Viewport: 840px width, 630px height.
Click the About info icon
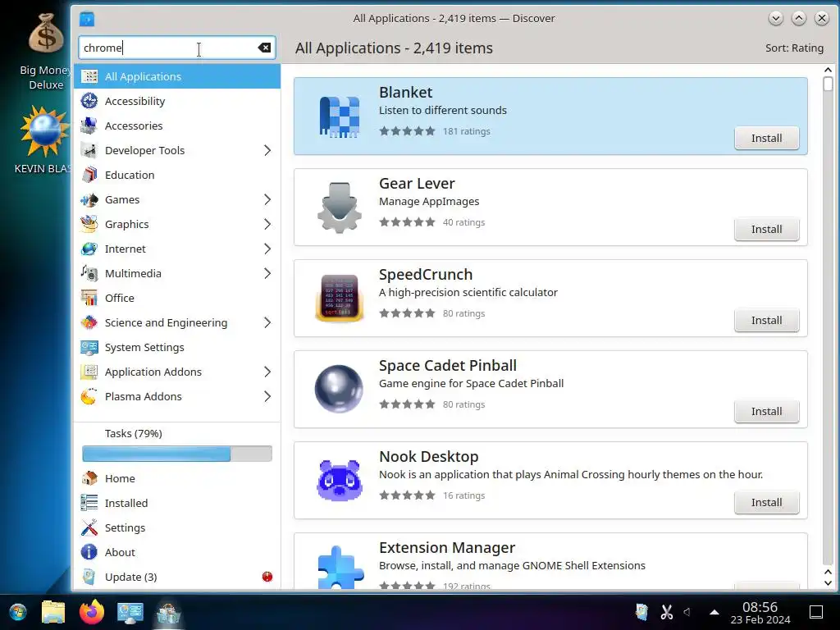tap(89, 552)
